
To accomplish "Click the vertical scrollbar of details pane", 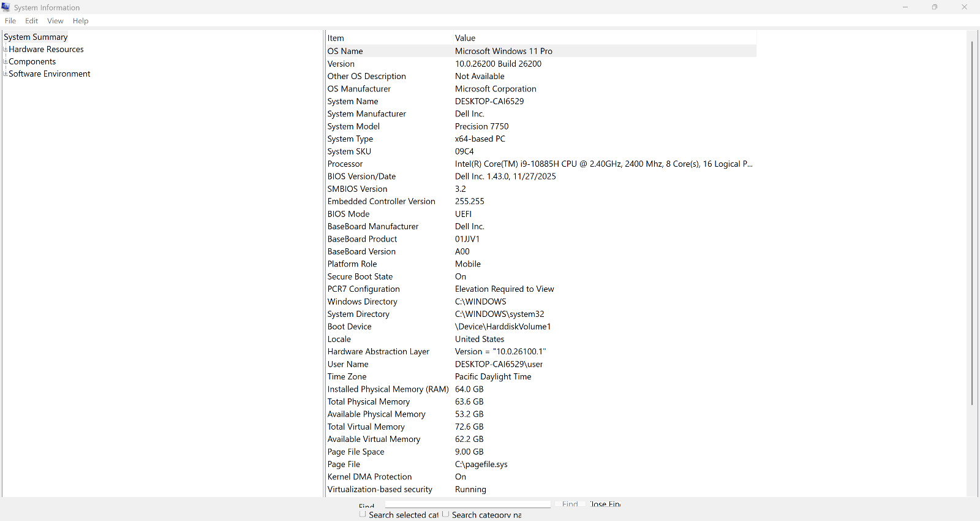I will [972, 223].
